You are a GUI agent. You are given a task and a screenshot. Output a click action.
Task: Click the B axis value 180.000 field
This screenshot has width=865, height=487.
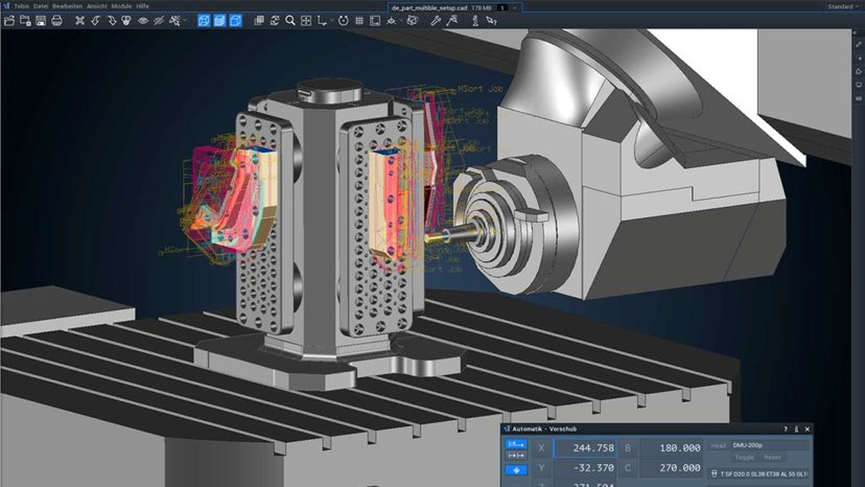(671, 448)
